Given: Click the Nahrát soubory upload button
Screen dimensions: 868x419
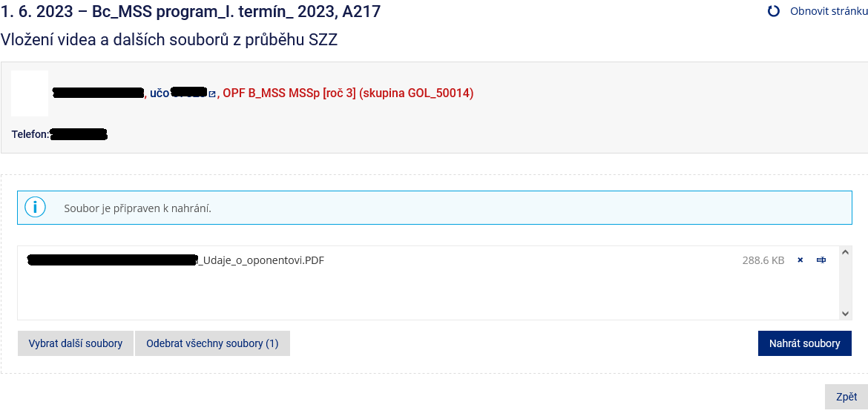Looking at the screenshot, I should pyautogui.click(x=805, y=343).
